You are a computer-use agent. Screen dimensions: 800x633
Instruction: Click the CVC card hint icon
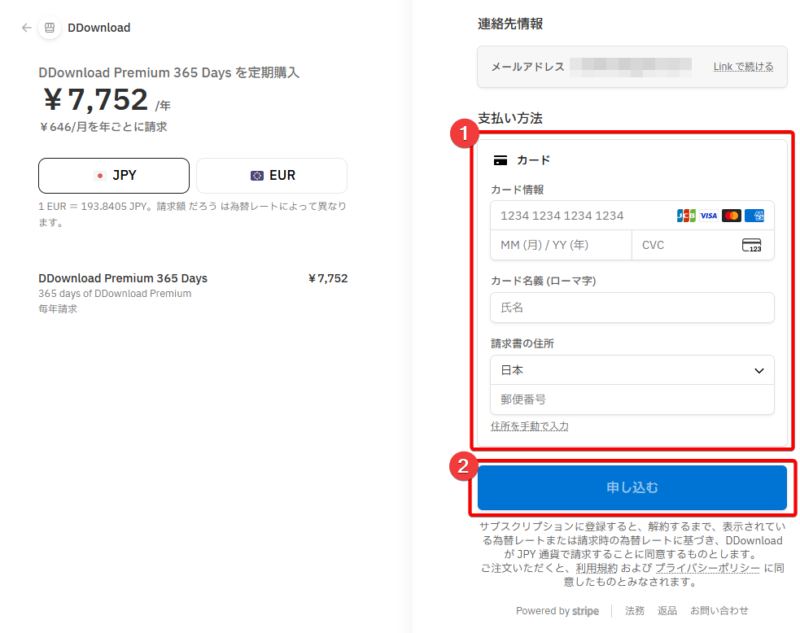click(752, 245)
